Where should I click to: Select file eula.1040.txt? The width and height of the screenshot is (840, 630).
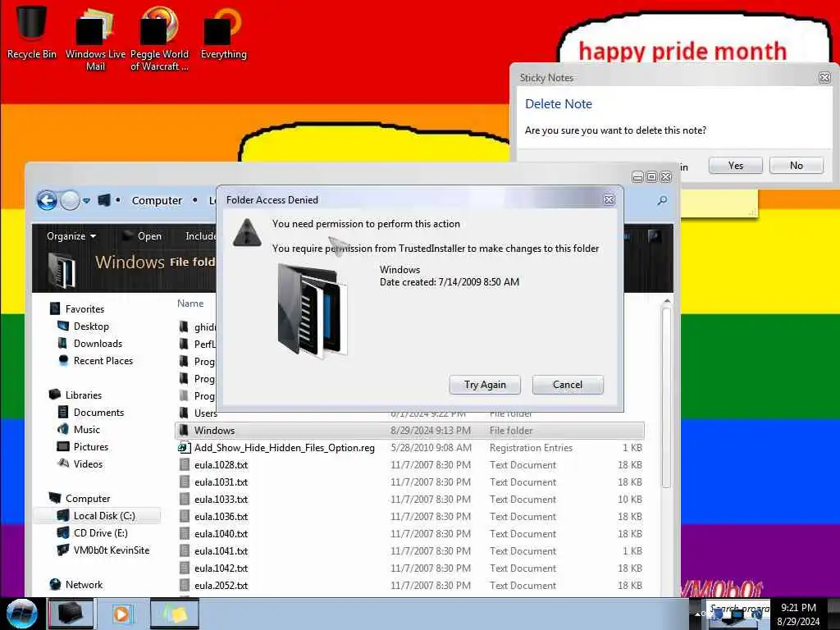pos(410,533)
